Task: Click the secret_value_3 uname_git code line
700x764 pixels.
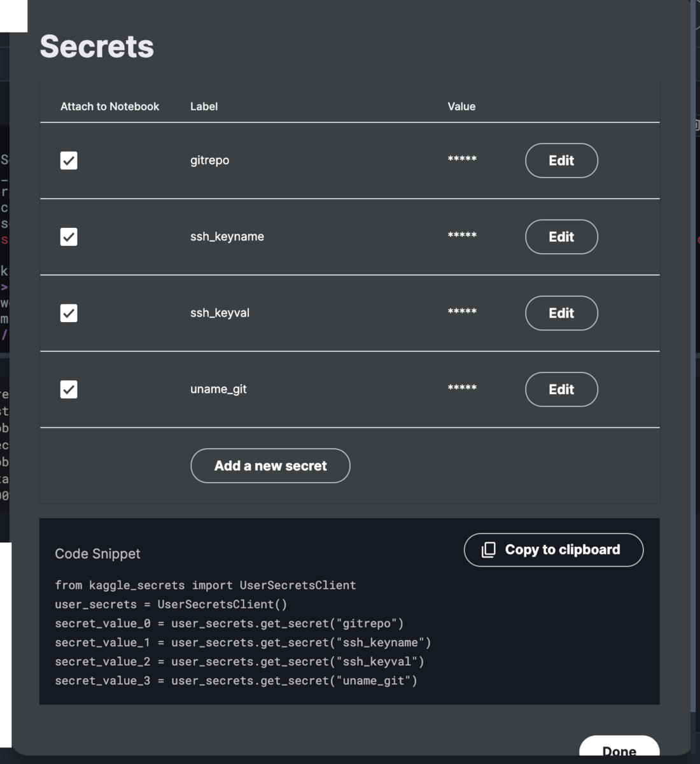Action: pyautogui.click(x=236, y=681)
